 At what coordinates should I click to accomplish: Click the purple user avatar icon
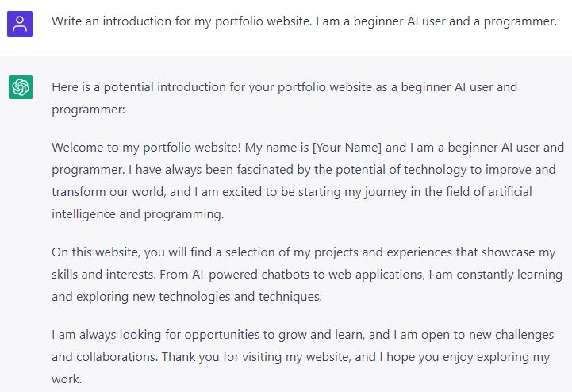[20, 23]
